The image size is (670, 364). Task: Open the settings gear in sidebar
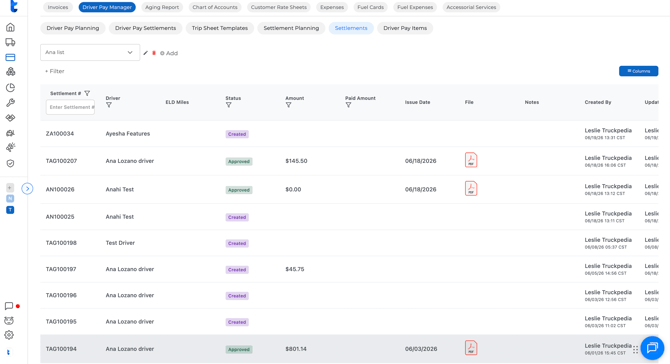[9, 335]
